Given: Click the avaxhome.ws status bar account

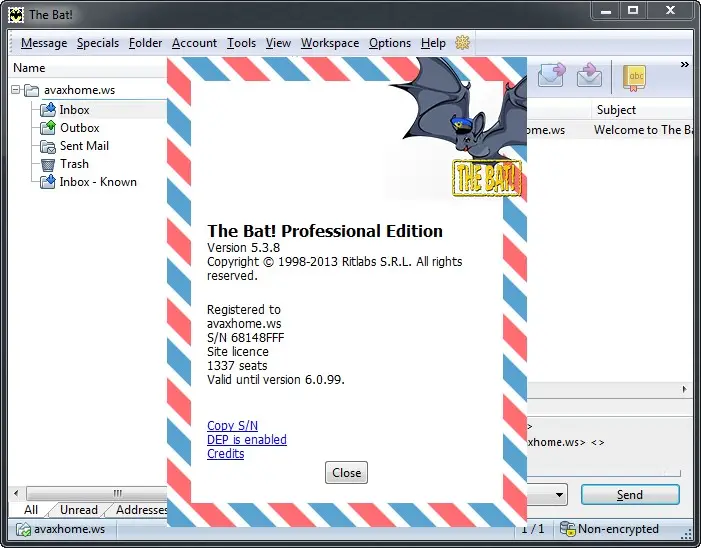Looking at the screenshot, I should [x=61, y=529].
